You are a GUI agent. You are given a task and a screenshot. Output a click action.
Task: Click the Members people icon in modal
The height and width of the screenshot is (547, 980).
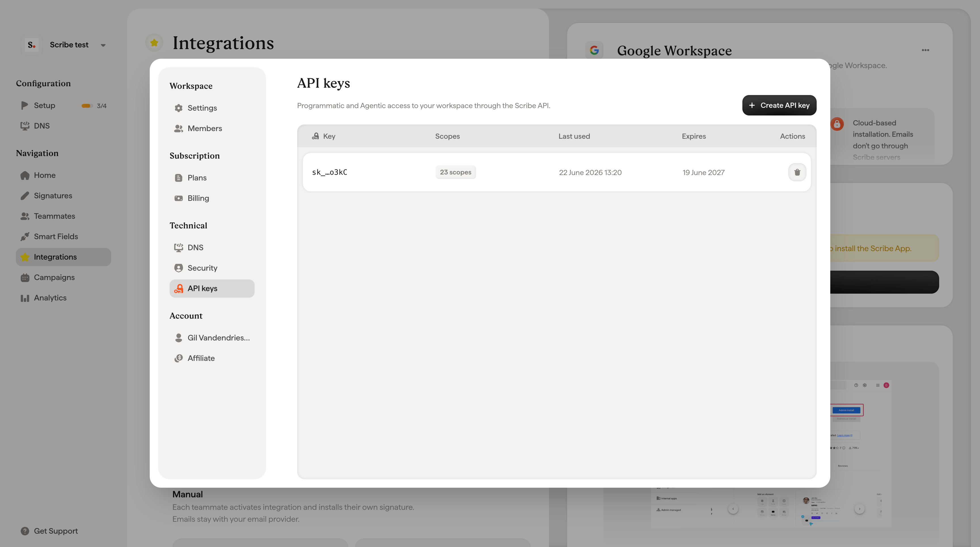[x=178, y=129]
